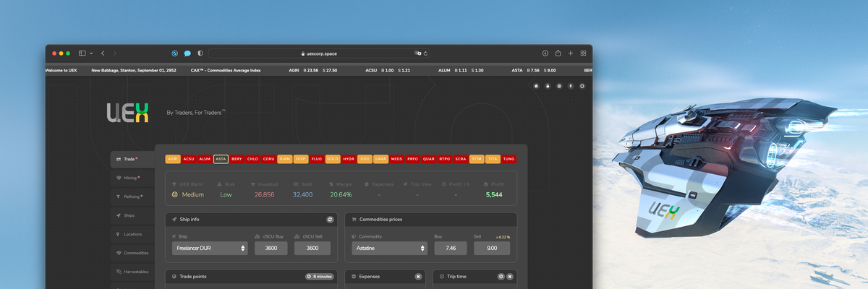Select the LARA commodity tag
The image size is (868, 289).
pos(380,159)
